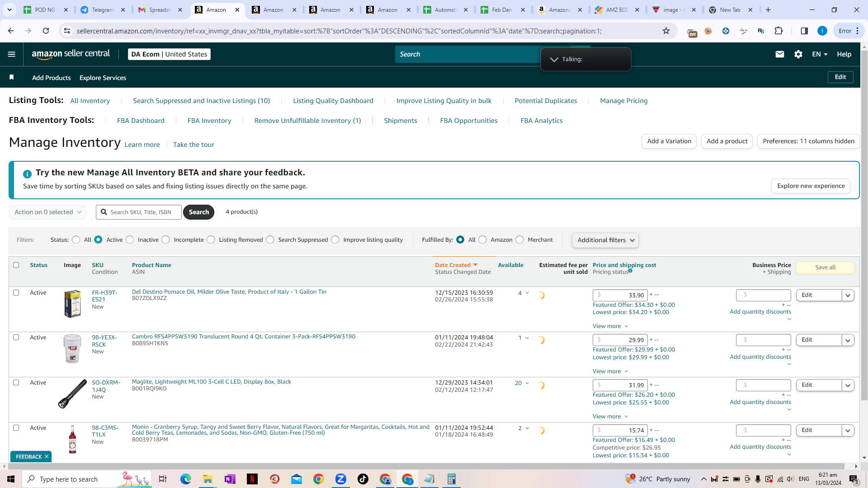Open the Add Products menu item
Screen dimensions: 868x488
click(52, 78)
